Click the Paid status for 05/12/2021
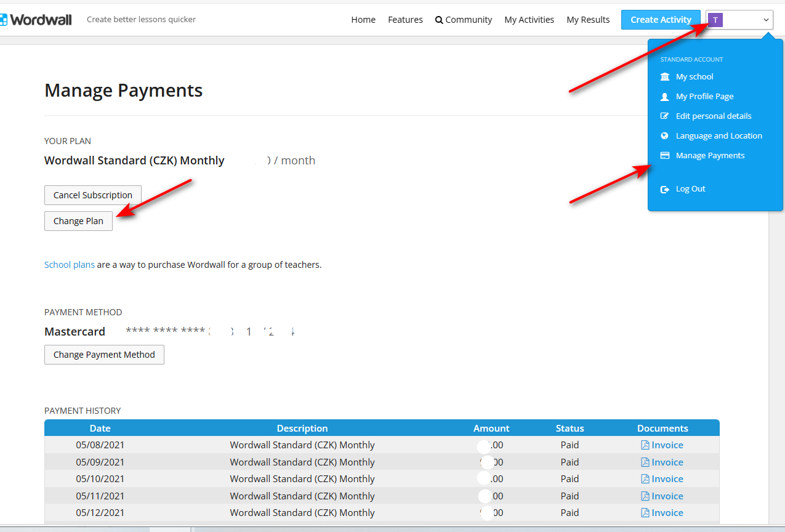Viewport: 785px width, 532px height. (570, 513)
